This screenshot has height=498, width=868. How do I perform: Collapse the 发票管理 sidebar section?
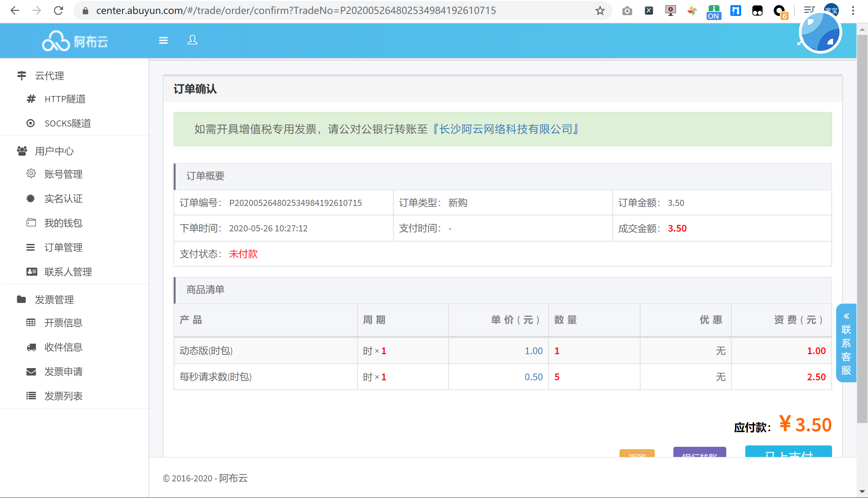click(x=54, y=300)
